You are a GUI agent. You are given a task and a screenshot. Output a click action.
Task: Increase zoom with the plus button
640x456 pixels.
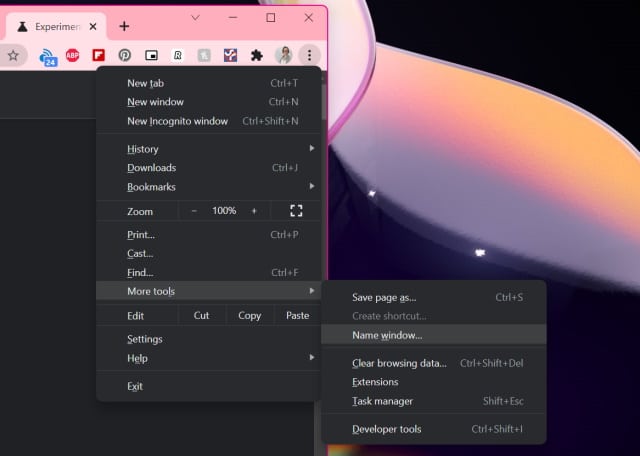coord(254,211)
